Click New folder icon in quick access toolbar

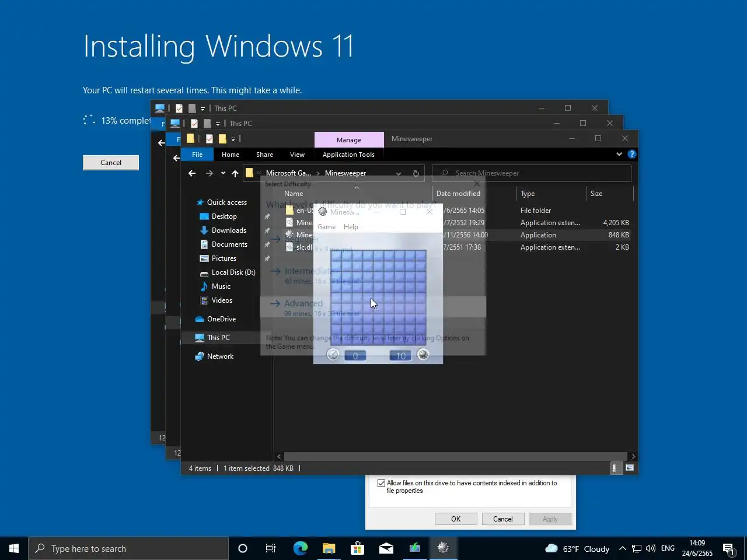tap(222, 139)
